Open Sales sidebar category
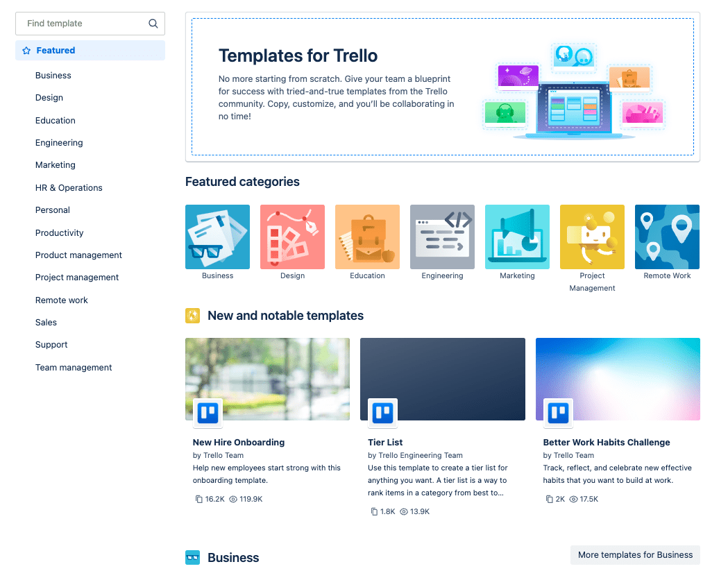Image resolution: width=728 pixels, height=571 pixels. tap(46, 322)
